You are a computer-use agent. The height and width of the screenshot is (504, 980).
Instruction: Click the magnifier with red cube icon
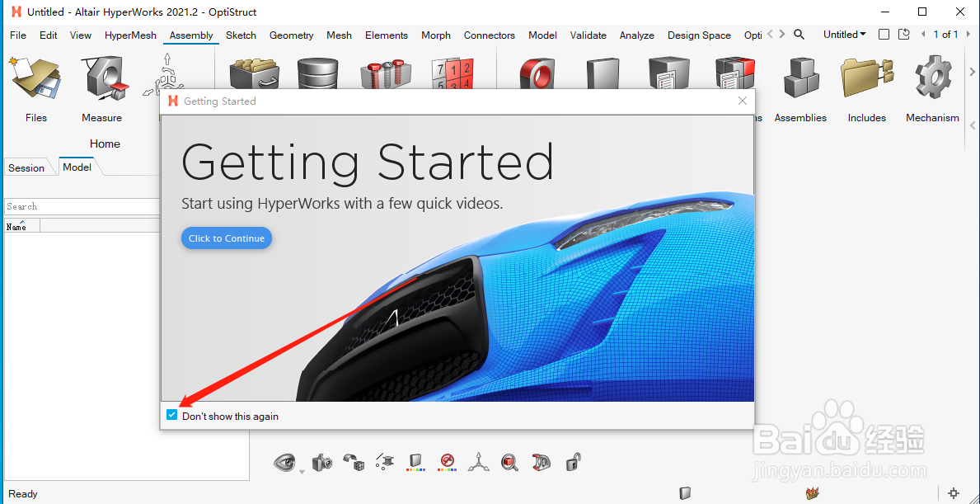tap(510, 463)
